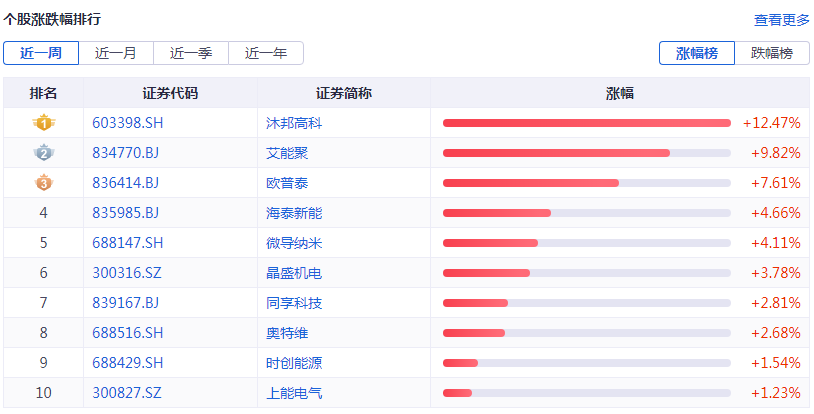Click the 涨幅 column header

coord(620,93)
